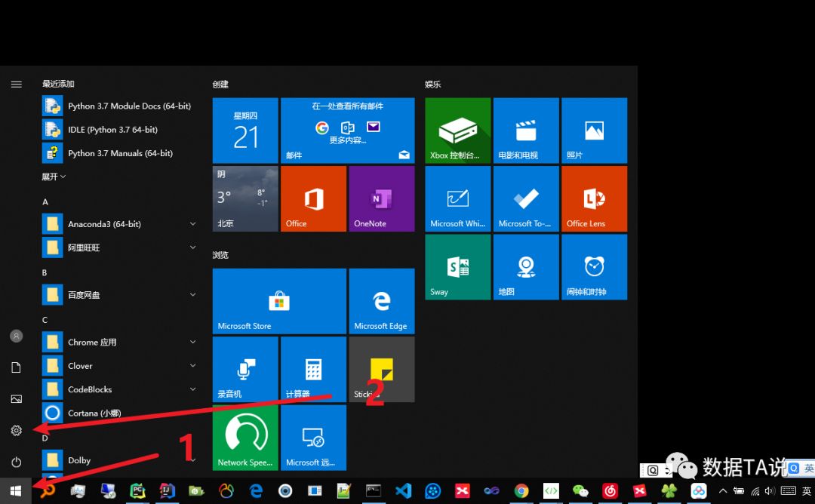Launch the Network Speed Test tile
The width and height of the screenshot is (815, 504).
click(x=245, y=438)
